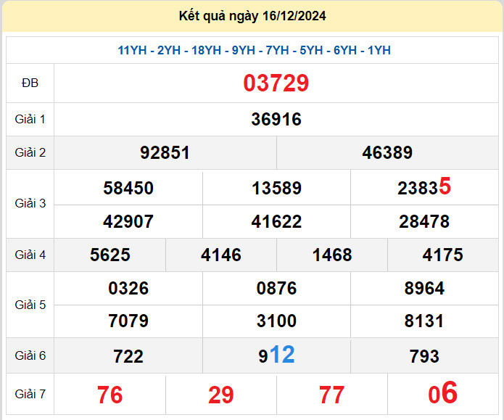Select Giải 3 number 23835
Image resolution: width=504 pixels, height=420 pixels.
[x=424, y=187]
